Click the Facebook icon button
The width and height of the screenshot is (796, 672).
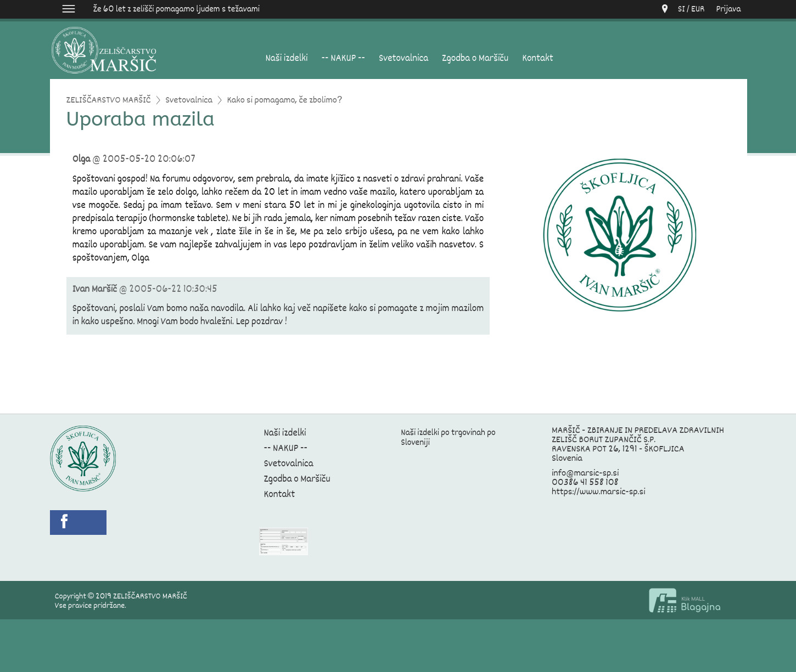[x=78, y=522]
